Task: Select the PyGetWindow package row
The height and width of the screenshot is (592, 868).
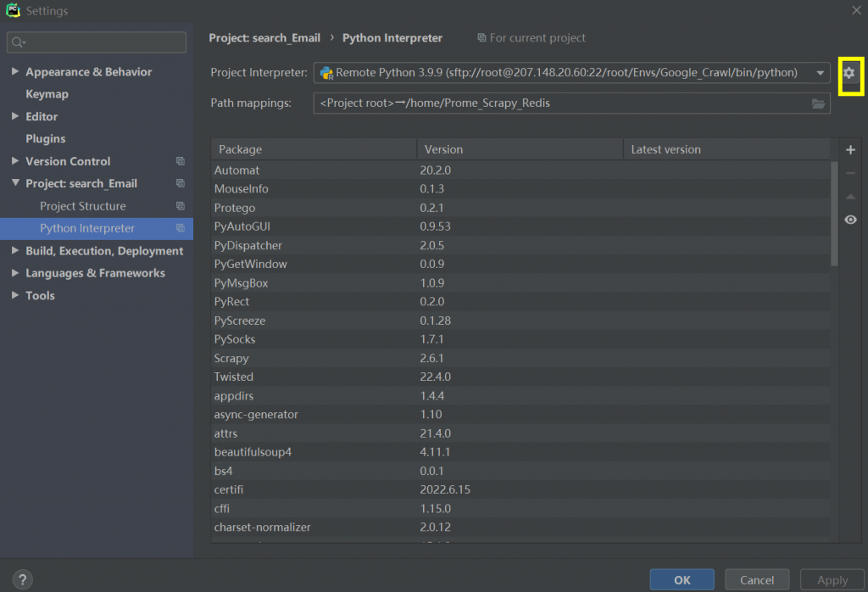Action: [520, 264]
